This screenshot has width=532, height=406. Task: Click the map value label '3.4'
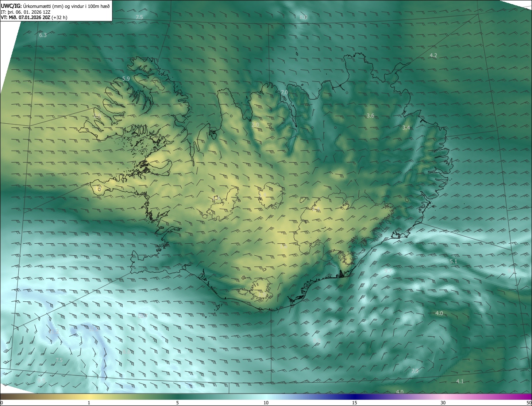click(406, 128)
